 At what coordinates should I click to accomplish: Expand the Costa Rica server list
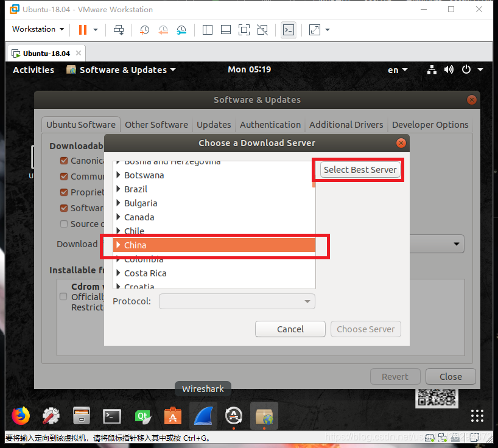tap(118, 273)
